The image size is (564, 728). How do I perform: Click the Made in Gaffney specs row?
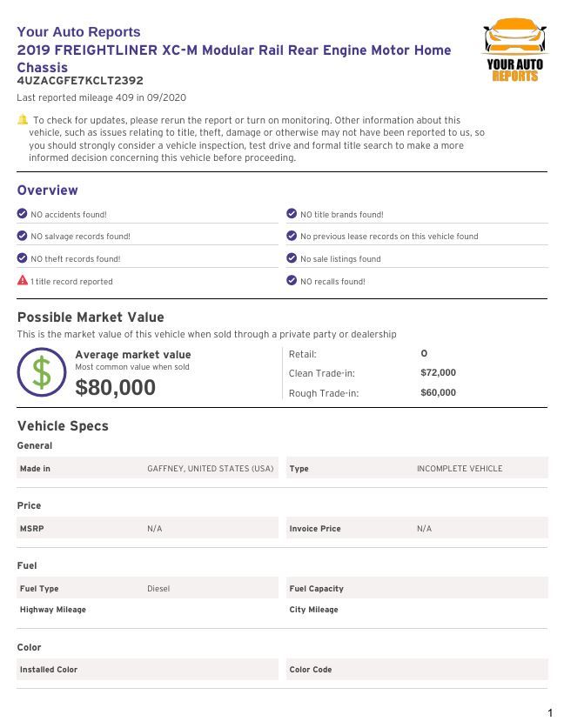click(147, 468)
